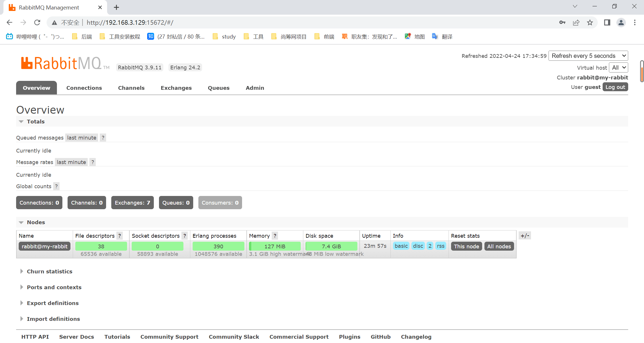Switch to the Exchanges tab

click(176, 88)
